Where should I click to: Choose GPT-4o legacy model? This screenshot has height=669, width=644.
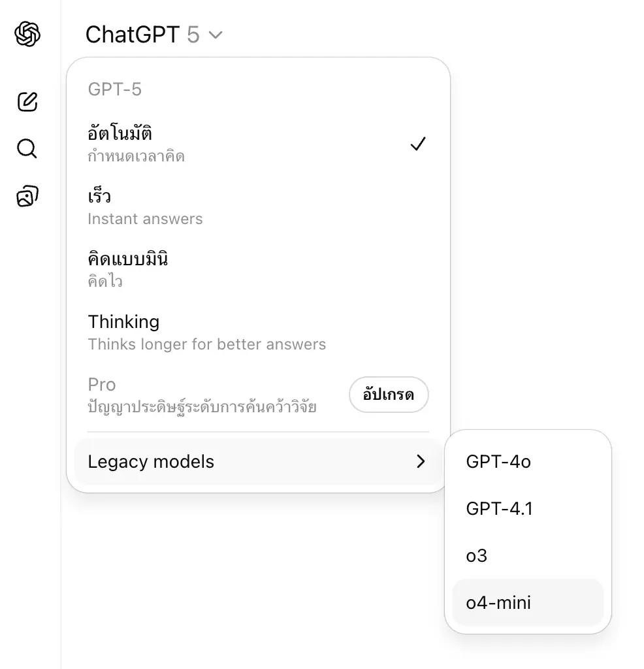point(498,462)
